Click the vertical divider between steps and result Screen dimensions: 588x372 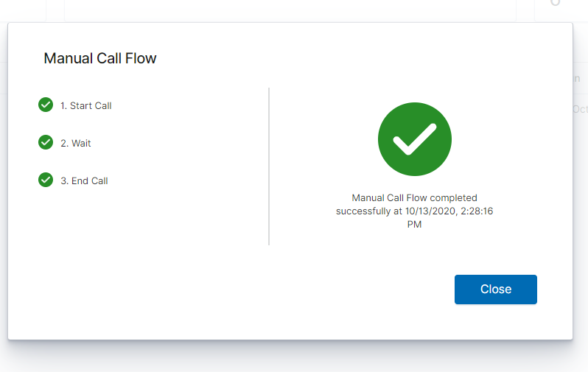[269, 166]
